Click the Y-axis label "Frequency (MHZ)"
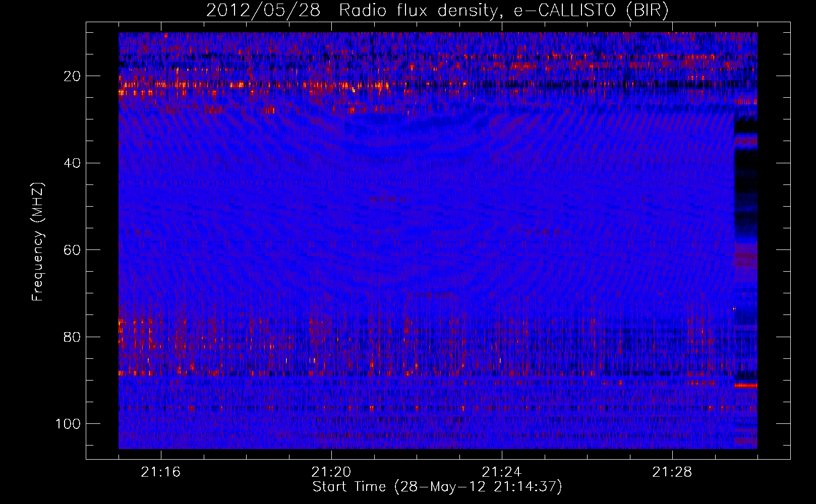816x504 pixels. click(x=38, y=241)
